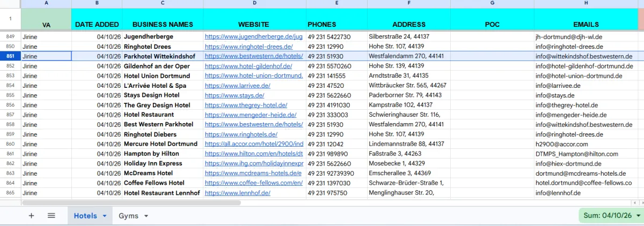Open the hotel-gildenhof.de website link
The width and height of the screenshot is (644, 226).
(248, 66)
